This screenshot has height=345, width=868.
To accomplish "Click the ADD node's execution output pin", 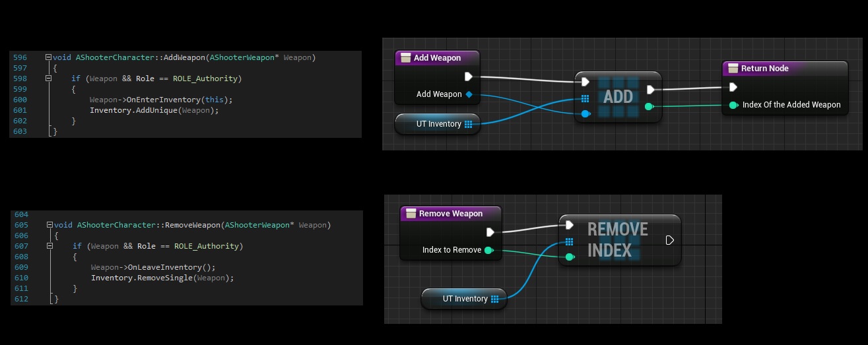I will click(651, 90).
